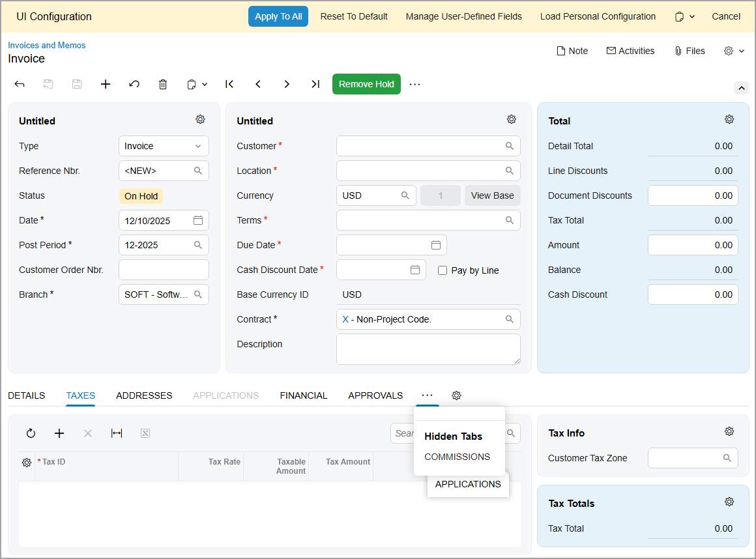Toggle the Pay by Line checkbox
The width and height of the screenshot is (756, 559).
coord(442,270)
